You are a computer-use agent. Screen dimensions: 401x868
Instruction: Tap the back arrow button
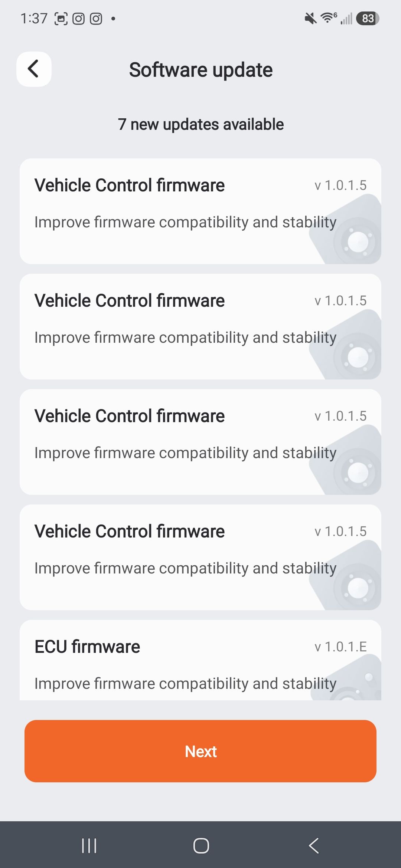(x=34, y=69)
